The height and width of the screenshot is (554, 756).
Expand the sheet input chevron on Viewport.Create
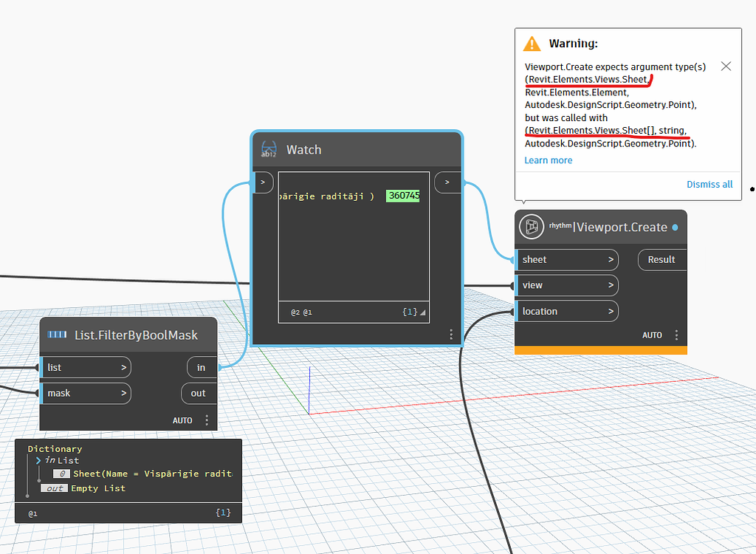611,259
